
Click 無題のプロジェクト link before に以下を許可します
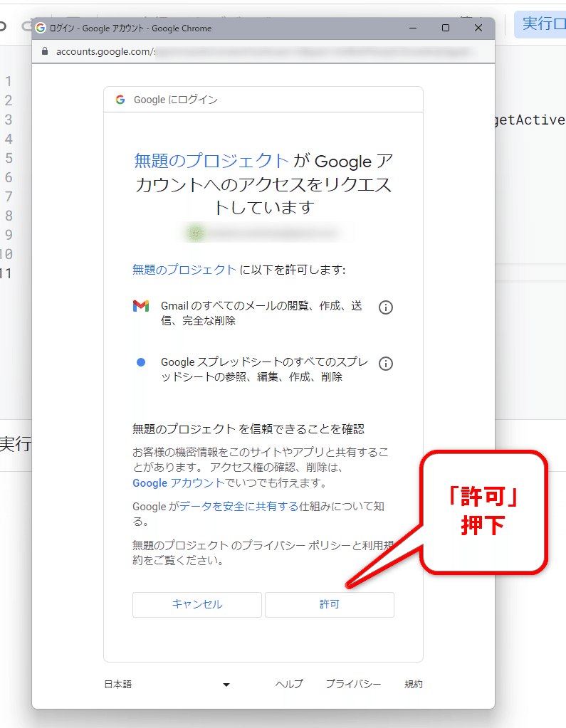click(x=184, y=270)
